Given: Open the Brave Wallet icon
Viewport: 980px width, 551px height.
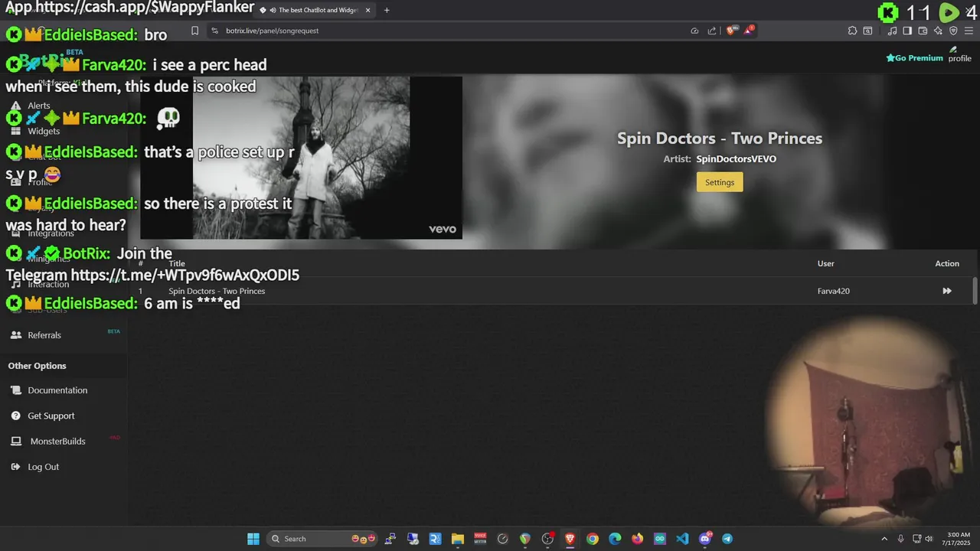Looking at the screenshot, I should tap(923, 31).
